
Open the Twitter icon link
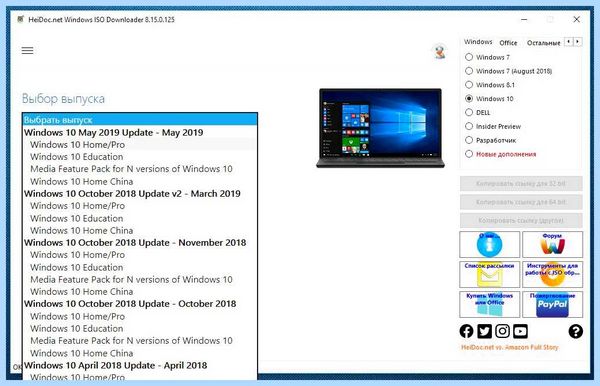484,331
